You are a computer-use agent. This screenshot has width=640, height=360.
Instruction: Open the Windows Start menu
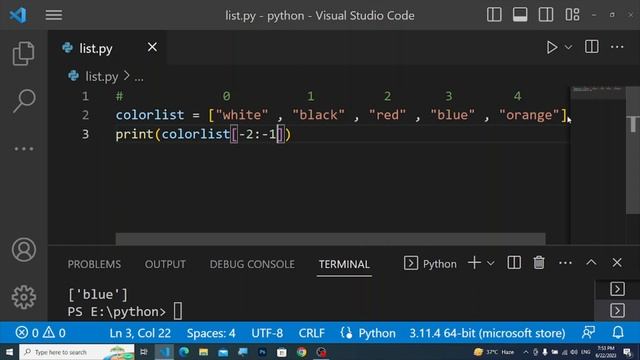pos(9,352)
